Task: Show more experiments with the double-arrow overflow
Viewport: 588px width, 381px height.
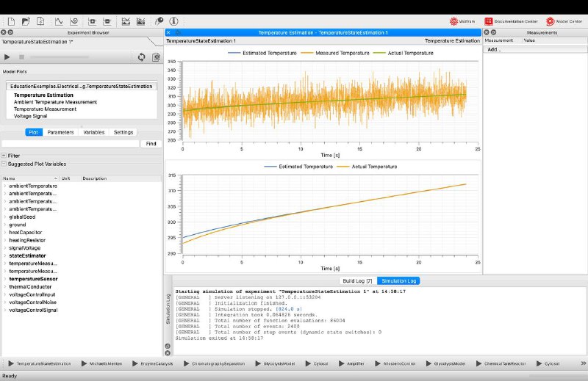Action: tap(583, 363)
